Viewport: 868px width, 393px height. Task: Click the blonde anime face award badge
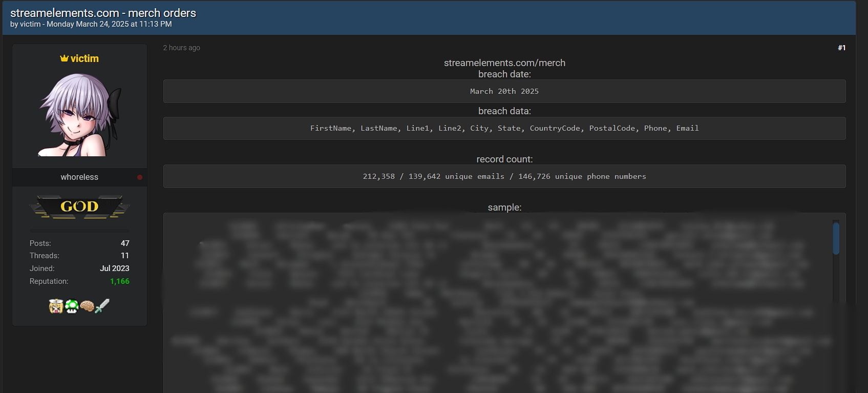click(56, 306)
